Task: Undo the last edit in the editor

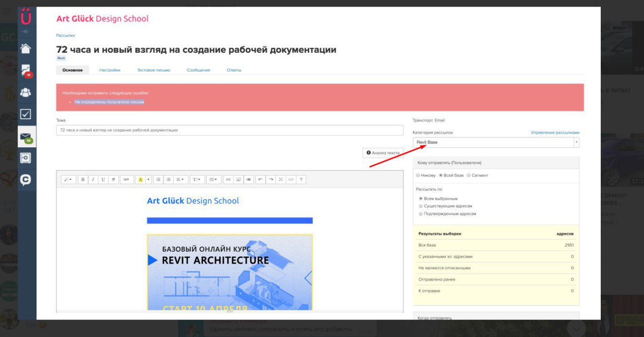Action: click(x=260, y=180)
